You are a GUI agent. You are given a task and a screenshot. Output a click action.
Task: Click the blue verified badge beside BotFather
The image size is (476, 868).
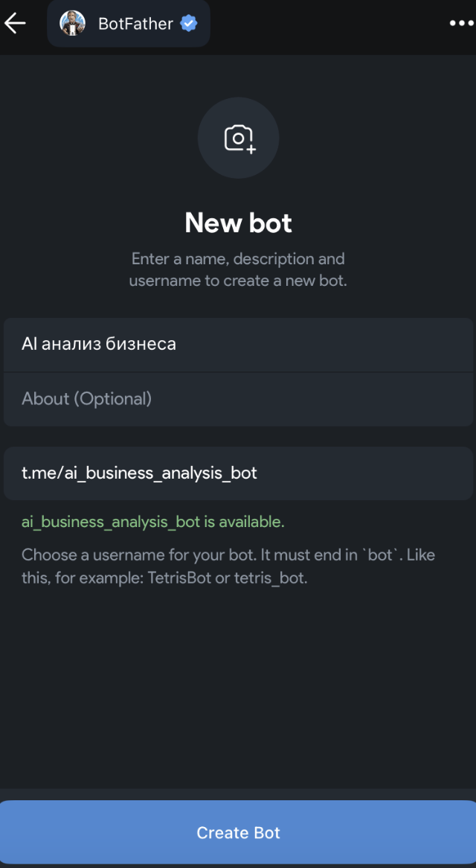(190, 24)
